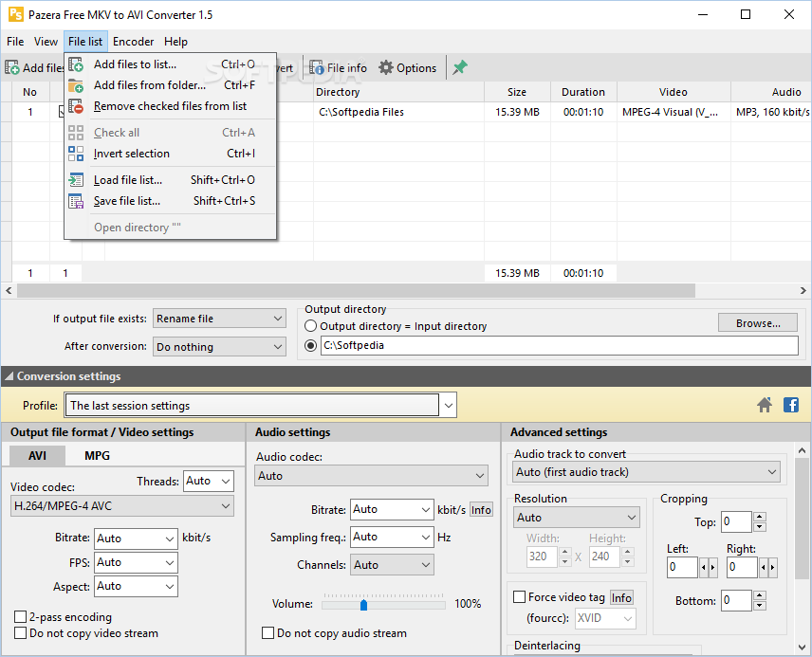Click the Invert selection icon
Image resolution: width=812 pixels, height=657 pixels.
[x=76, y=154]
